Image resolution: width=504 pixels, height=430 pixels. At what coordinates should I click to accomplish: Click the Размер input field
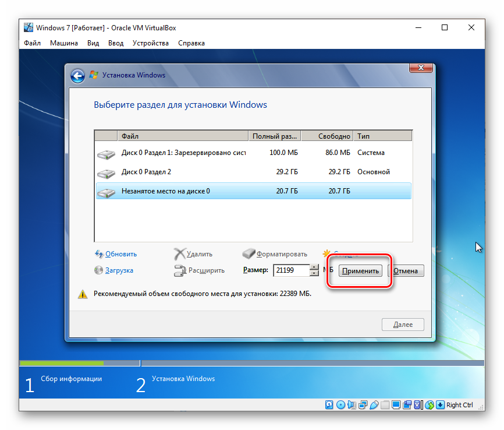(x=292, y=270)
